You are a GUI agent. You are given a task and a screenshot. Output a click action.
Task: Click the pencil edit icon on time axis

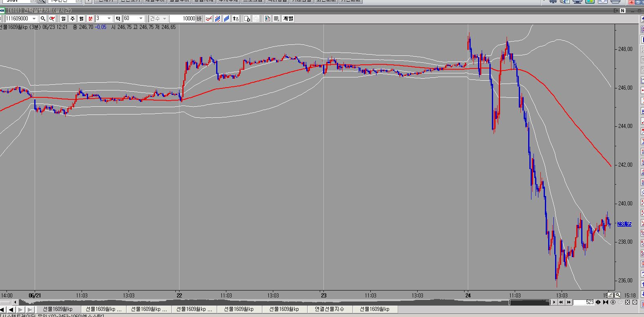(610, 295)
